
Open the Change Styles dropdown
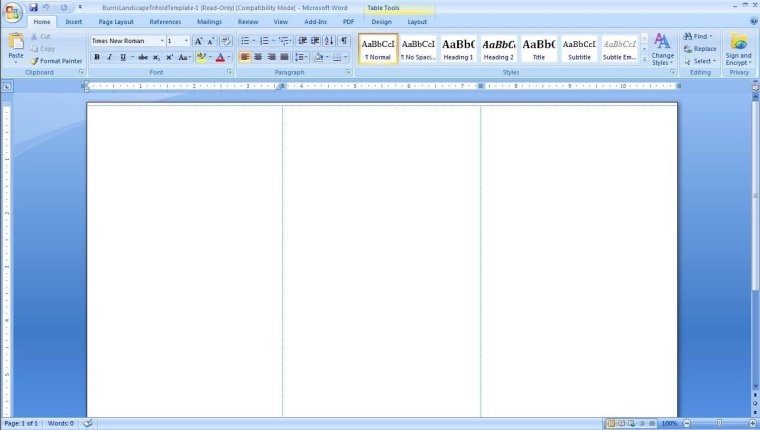pyautogui.click(x=662, y=49)
